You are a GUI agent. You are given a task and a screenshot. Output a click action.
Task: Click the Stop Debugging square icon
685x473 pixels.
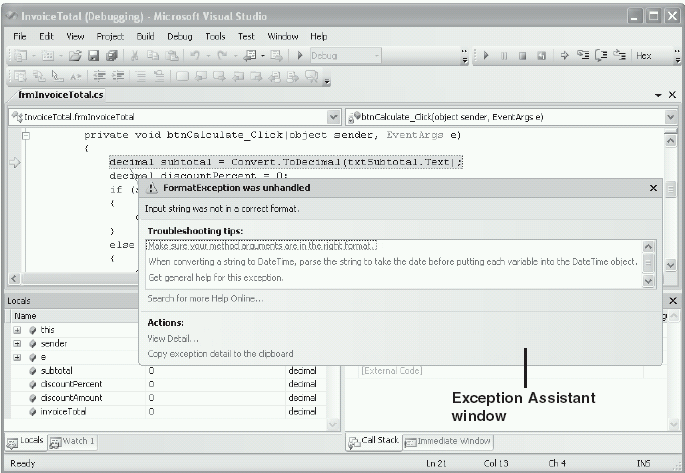pyautogui.click(x=522, y=56)
